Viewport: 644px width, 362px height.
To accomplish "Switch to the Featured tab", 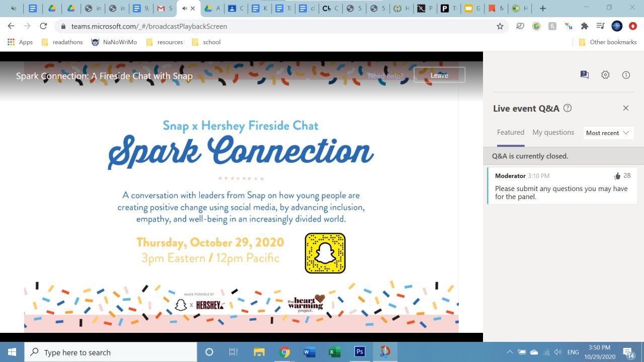I will pyautogui.click(x=511, y=132).
